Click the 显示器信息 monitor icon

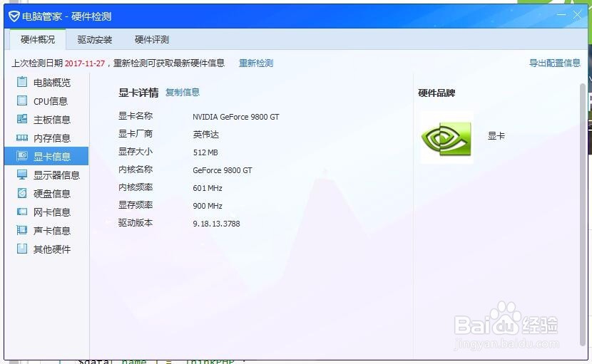(x=22, y=175)
